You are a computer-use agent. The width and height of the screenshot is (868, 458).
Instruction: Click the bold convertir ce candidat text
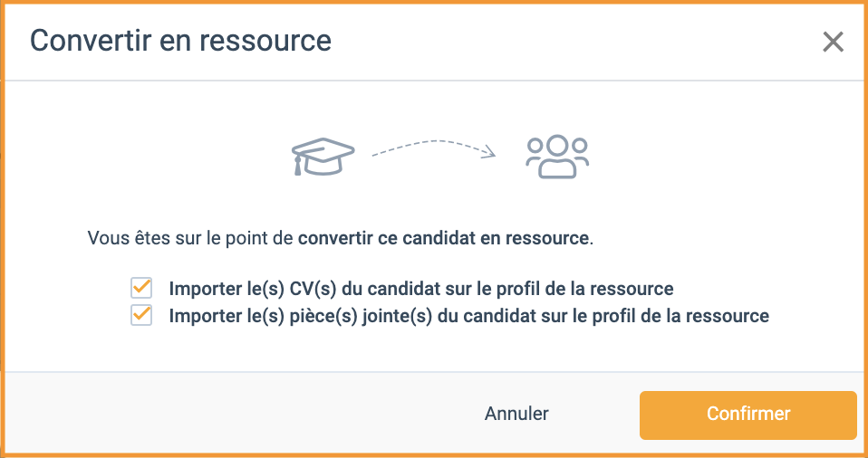[x=442, y=238]
